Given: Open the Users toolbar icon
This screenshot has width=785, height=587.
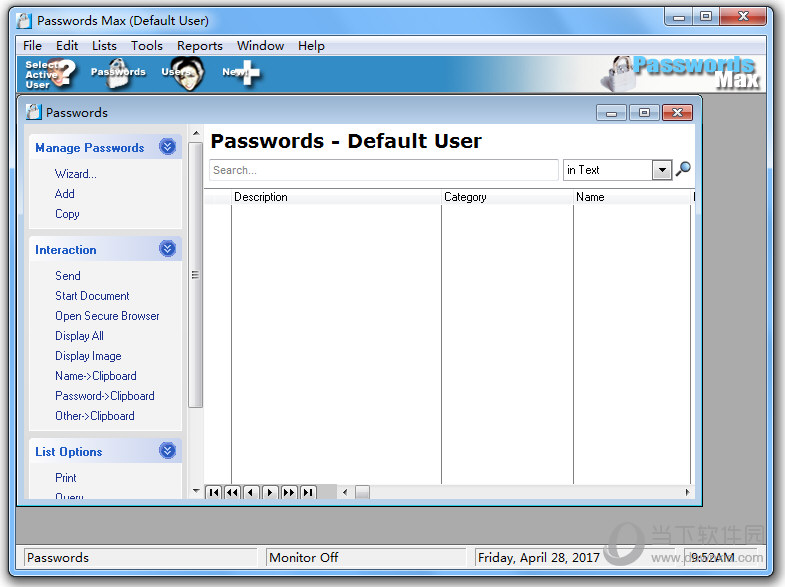Looking at the screenshot, I should point(183,73).
